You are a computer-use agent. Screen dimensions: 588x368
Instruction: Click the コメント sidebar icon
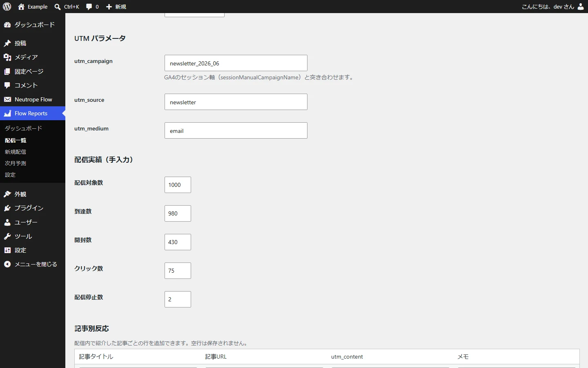pos(7,85)
